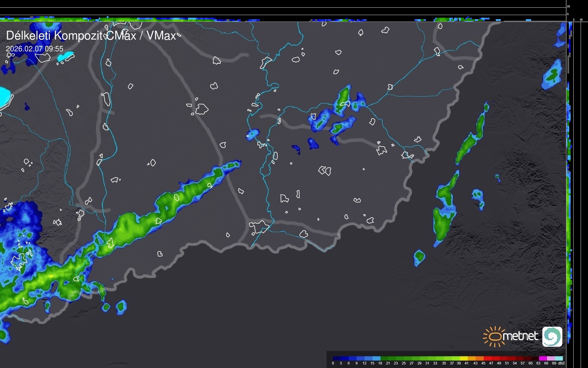Click the 2026.02.07 09:55 timestamp

(x=34, y=49)
